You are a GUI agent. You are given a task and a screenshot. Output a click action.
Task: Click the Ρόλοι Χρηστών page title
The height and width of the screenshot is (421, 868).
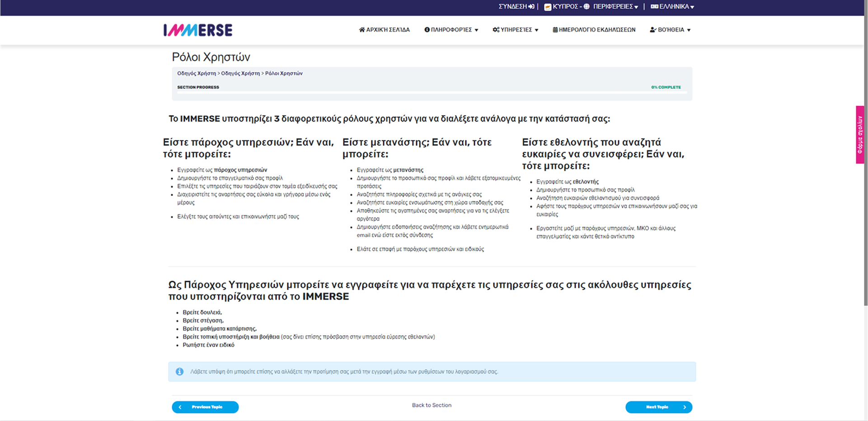pos(211,57)
